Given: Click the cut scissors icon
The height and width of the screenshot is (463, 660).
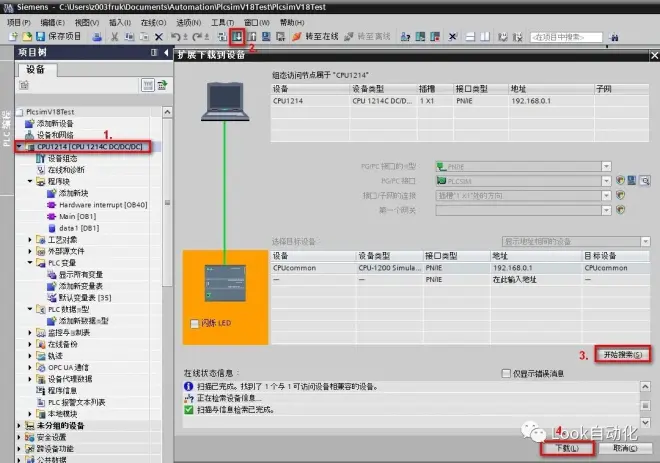Looking at the screenshot, I should [x=114, y=37].
